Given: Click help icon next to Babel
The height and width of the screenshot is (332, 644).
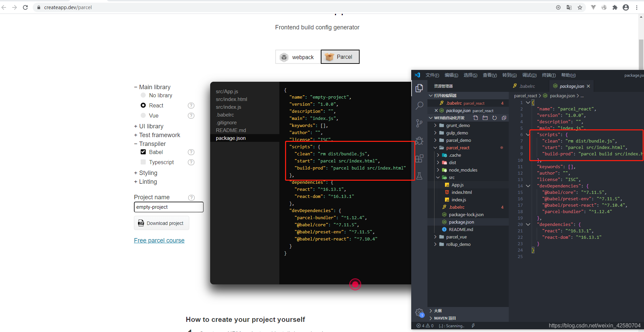Looking at the screenshot, I should (191, 152).
